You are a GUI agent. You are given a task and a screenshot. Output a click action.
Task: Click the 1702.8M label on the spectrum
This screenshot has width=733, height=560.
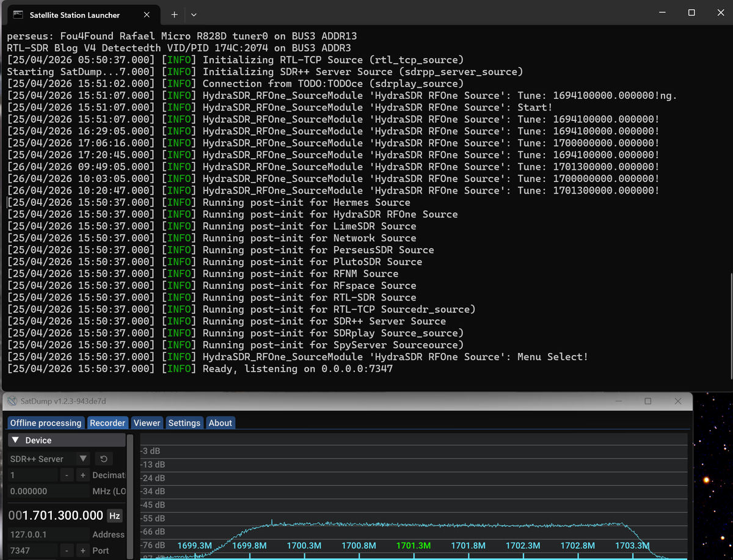(x=577, y=545)
